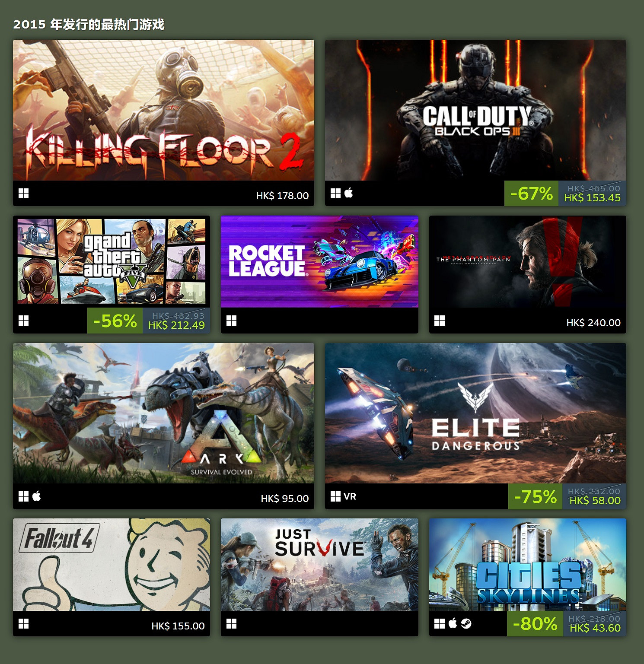The width and height of the screenshot is (644, 664).
Task: Click the HK$ 95.00 price for ARK
Action: (x=285, y=499)
